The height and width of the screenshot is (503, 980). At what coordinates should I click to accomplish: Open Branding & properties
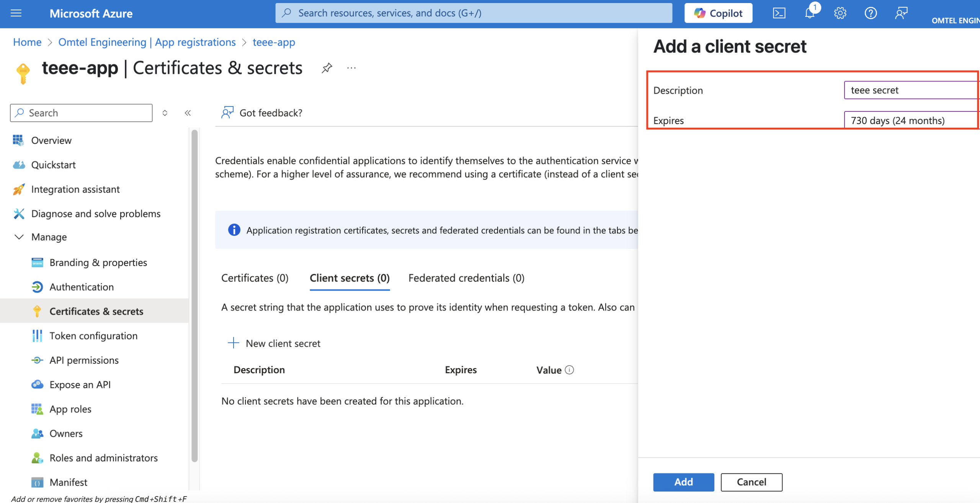click(98, 262)
